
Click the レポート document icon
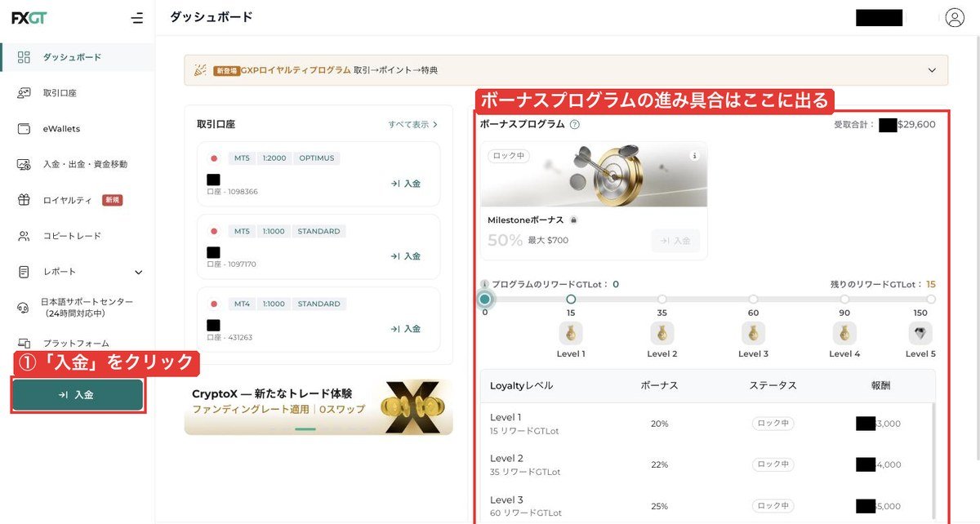[x=24, y=272]
